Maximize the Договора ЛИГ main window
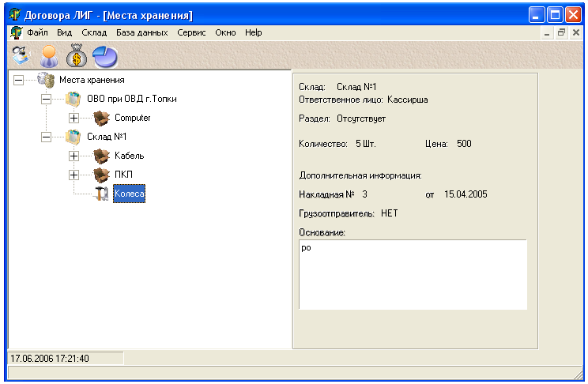This screenshot has height=384, width=588. [x=555, y=15]
